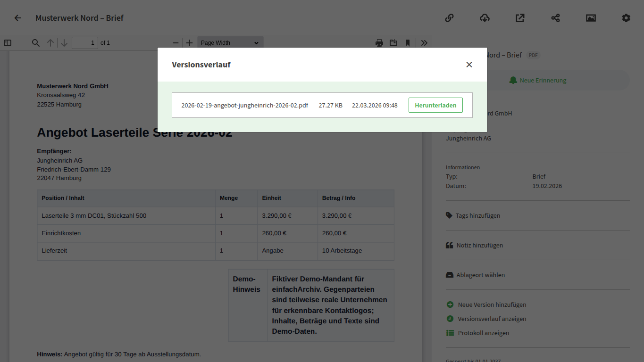Click the Jungheinrich AG entry in sidebar
The height and width of the screenshot is (362, 644).
pyautogui.click(x=468, y=138)
